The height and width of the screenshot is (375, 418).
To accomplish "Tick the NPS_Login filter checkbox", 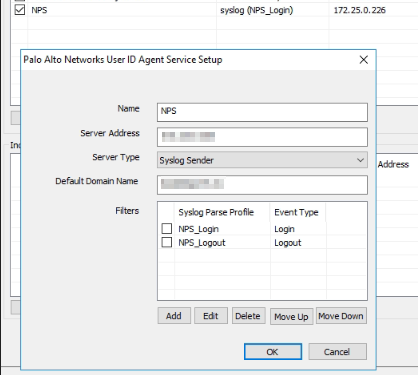I will (x=167, y=229).
